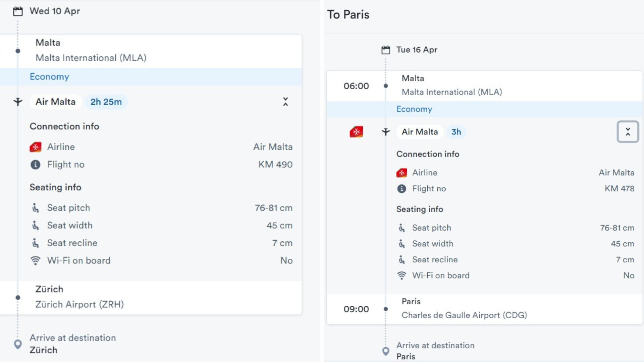Image resolution: width=644 pixels, height=362 pixels.
Task: Collapse the KM 490 flight details
Action: 285,102
